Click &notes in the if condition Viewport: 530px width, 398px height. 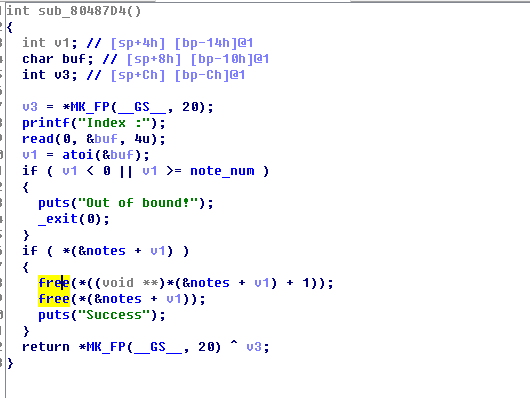pyautogui.click(x=102, y=251)
